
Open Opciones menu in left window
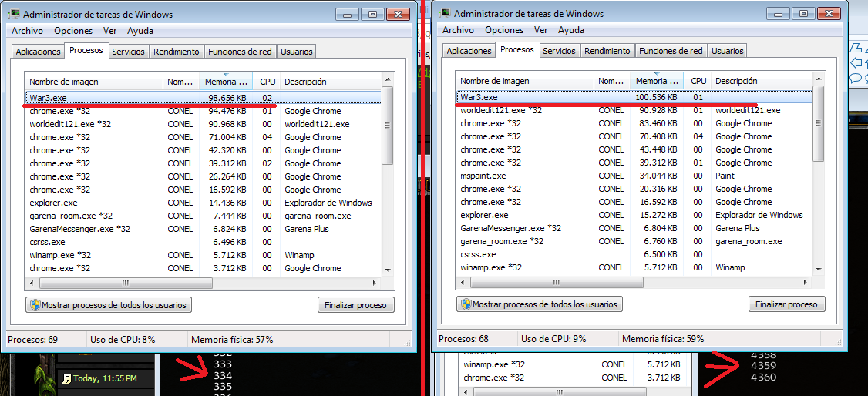click(72, 31)
